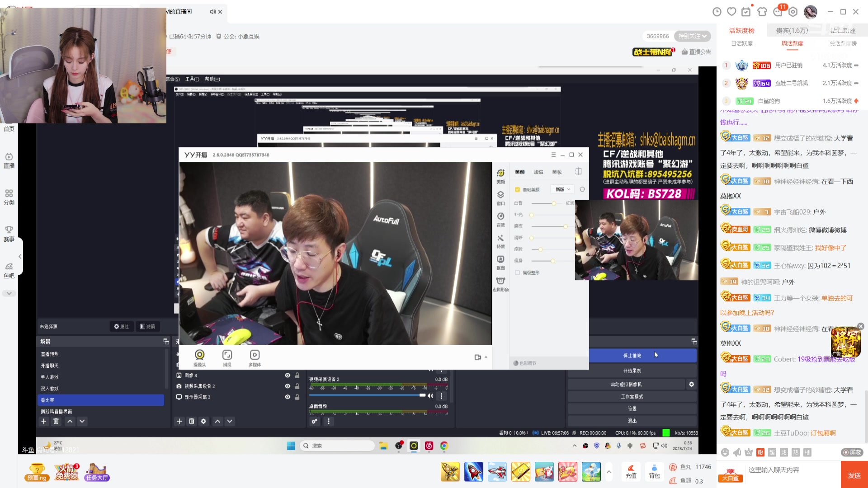The height and width of the screenshot is (488, 868).
Task: Show hidden system tray icons arrow
Action: 575,446
